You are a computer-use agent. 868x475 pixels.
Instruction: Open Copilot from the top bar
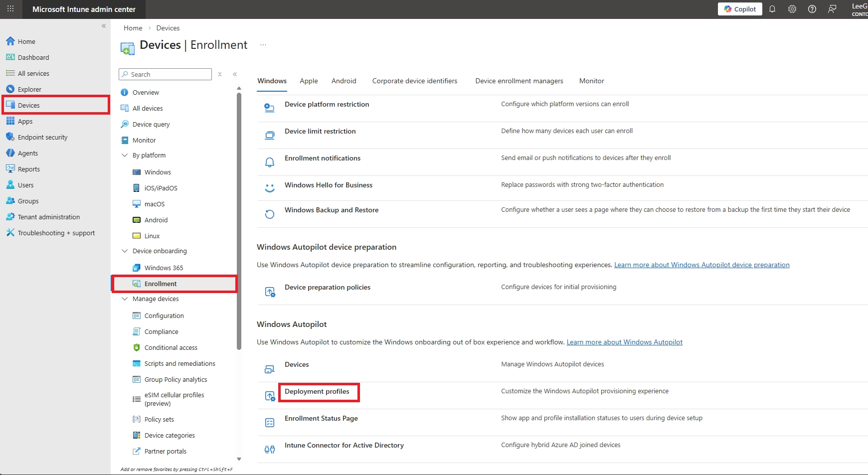740,9
